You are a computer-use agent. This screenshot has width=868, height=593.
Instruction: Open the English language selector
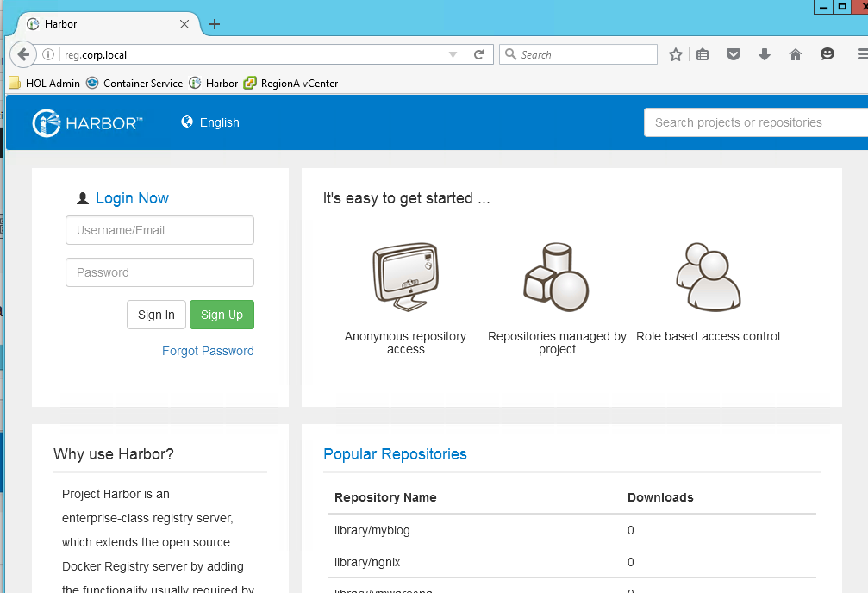210,122
